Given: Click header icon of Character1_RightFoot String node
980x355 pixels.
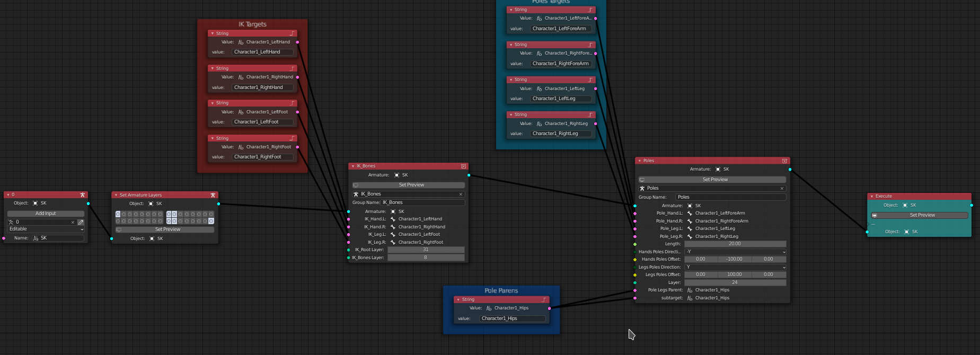Looking at the screenshot, I should tap(292, 138).
